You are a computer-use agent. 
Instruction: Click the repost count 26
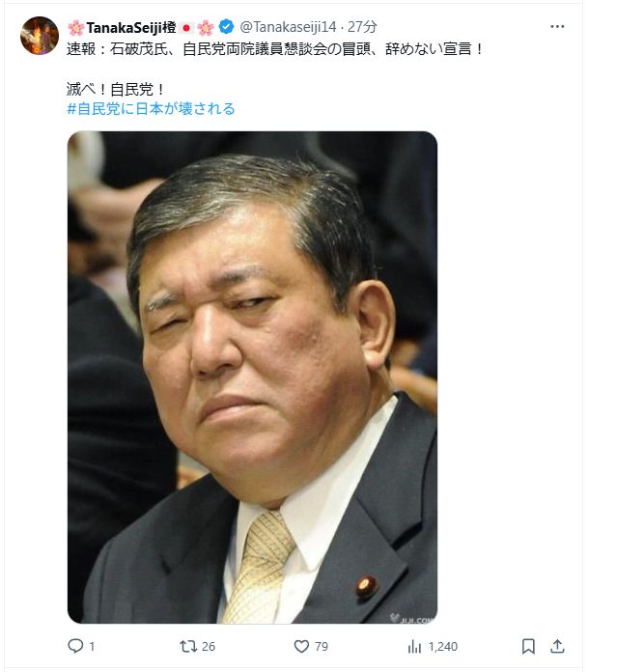coord(209,646)
